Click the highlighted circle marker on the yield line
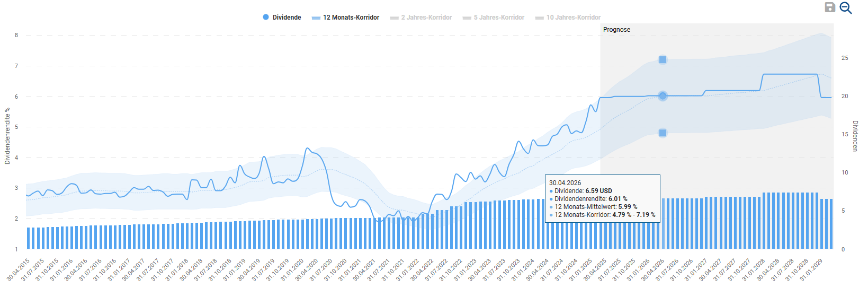 [x=663, y=96]
